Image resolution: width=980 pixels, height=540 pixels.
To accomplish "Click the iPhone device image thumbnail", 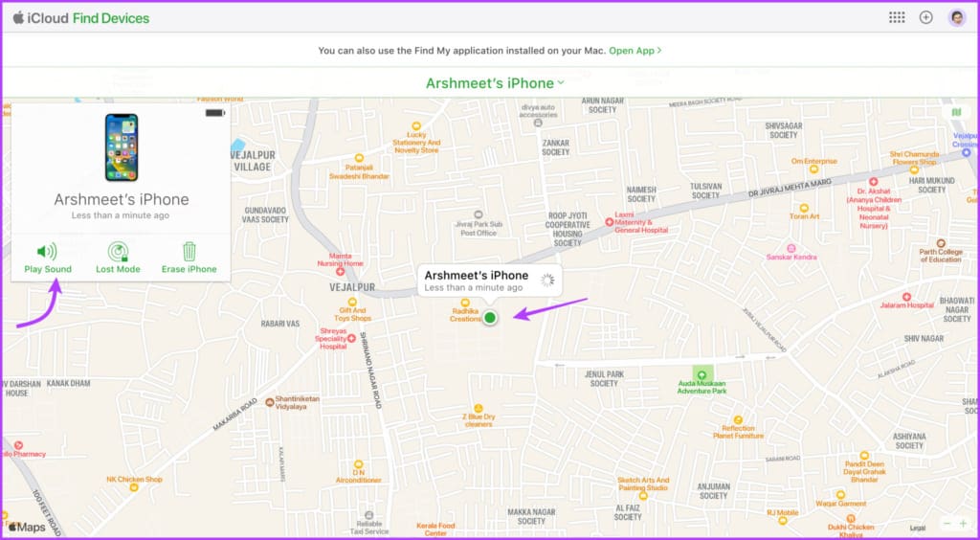I will click(x=122, y=147).
